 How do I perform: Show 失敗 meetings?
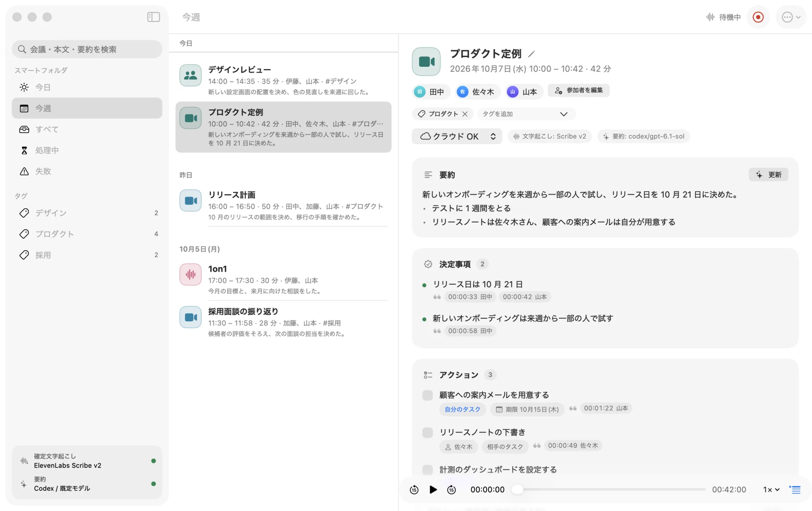click(x=87, y=171)
